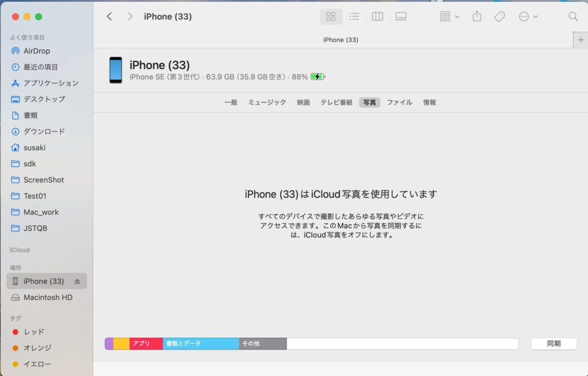588x376 pixels.
Task: Open the 映画 tab
Action: tap(303, 102)
